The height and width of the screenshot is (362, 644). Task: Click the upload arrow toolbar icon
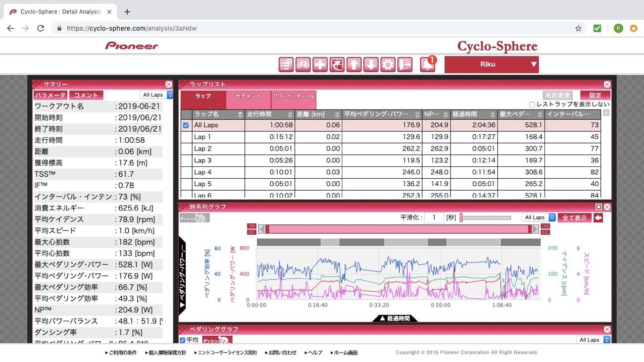353,64
